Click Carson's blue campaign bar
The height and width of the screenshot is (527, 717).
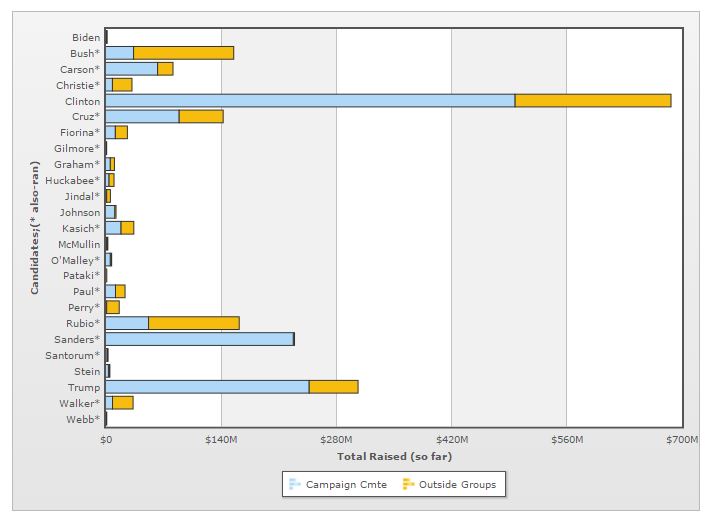click(x=131, y=69)
